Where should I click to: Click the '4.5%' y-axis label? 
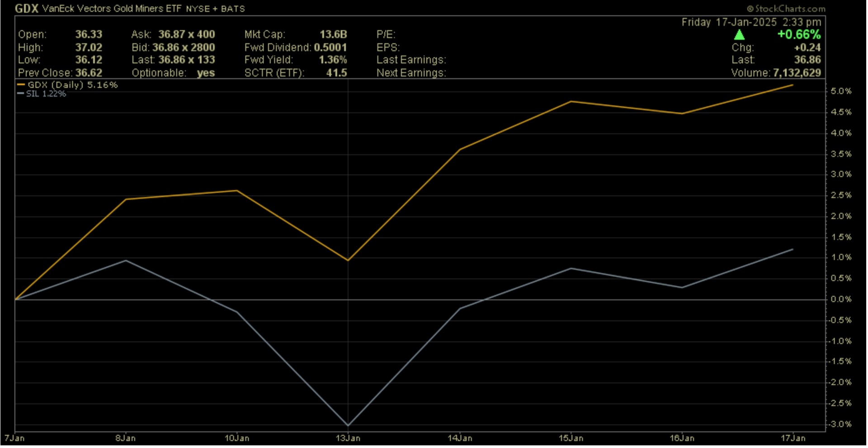(x=841, y=112)
